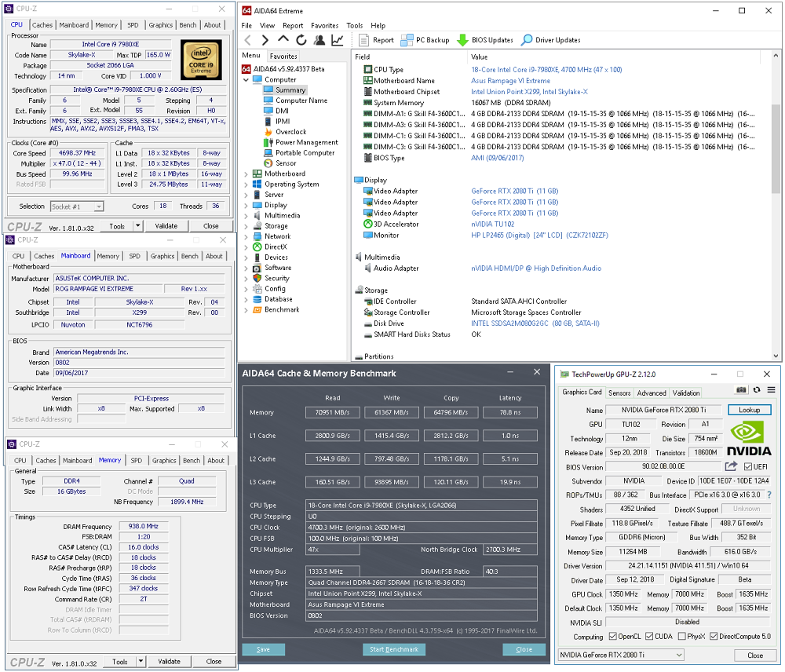Screen dimensions: 785x672
Task: Open the Tools dropdown arrow in top CPU-Z
Action: pyautogui.click(x=137, y=226)
